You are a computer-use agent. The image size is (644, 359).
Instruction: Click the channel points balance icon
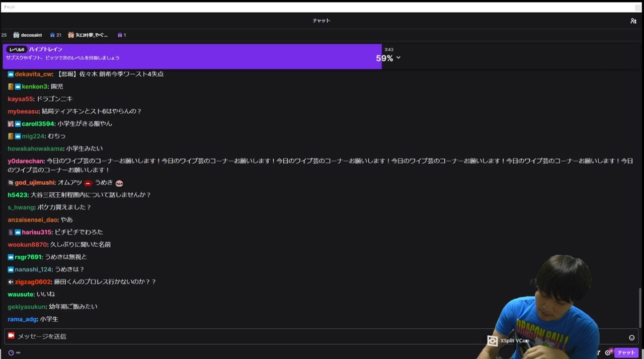click(x=11, y=352)
